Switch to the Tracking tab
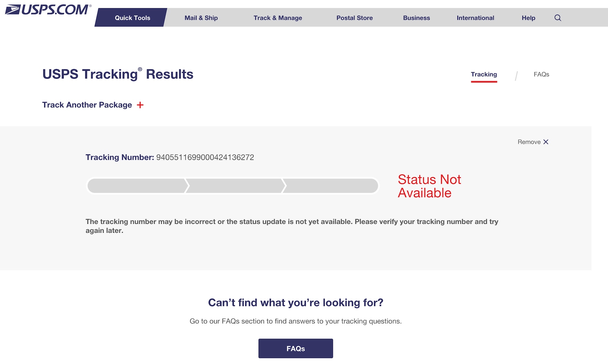Screen dimensions: 608x364 (484, 75)
